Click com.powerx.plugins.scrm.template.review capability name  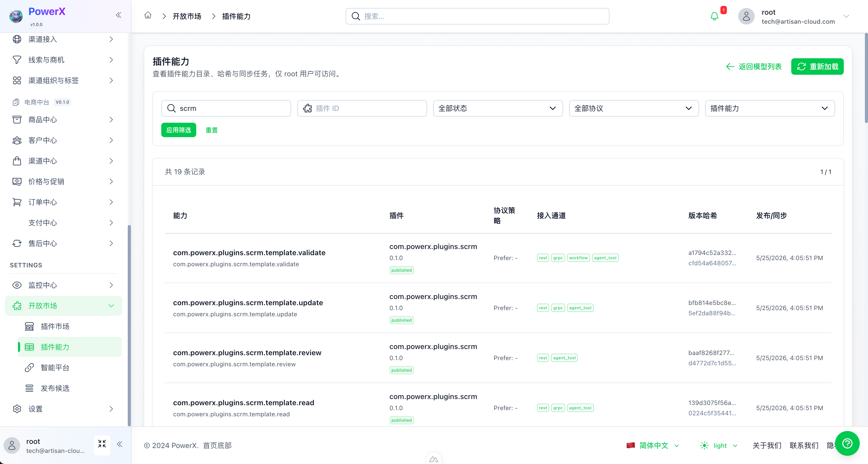247,352
